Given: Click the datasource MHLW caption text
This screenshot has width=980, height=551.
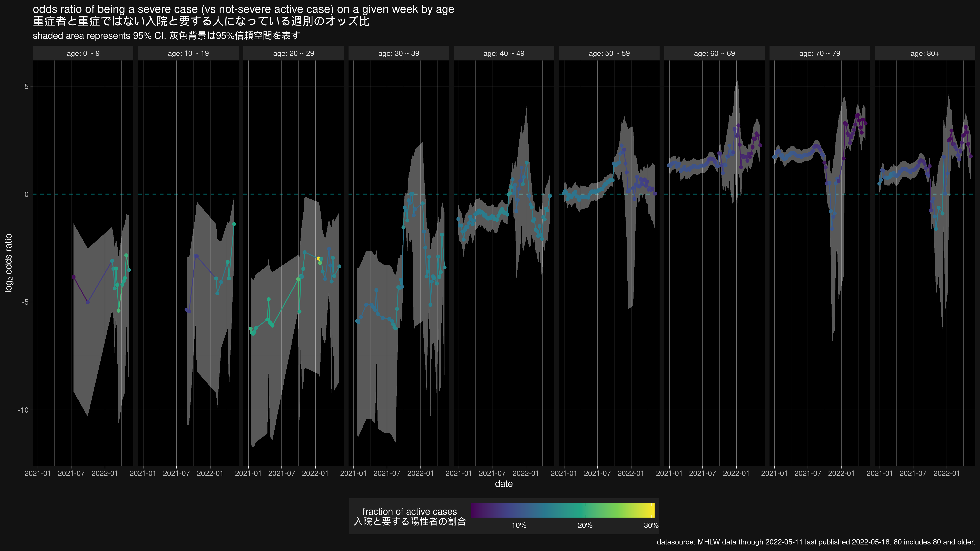Looking at the screenshot, I should pyautogui.click(x=816, y=542).
